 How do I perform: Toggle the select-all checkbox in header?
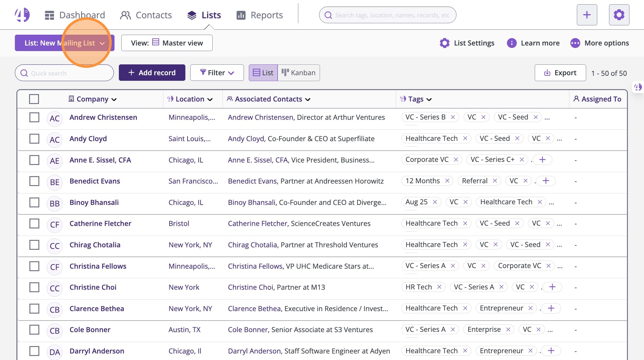(34, 99)
